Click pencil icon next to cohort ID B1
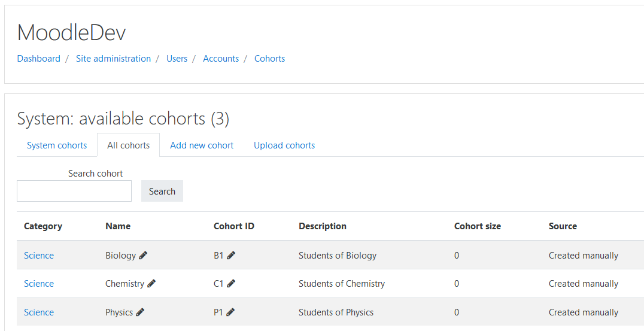The height and width of the screenshot is (331, 644). tap(231, 256)
